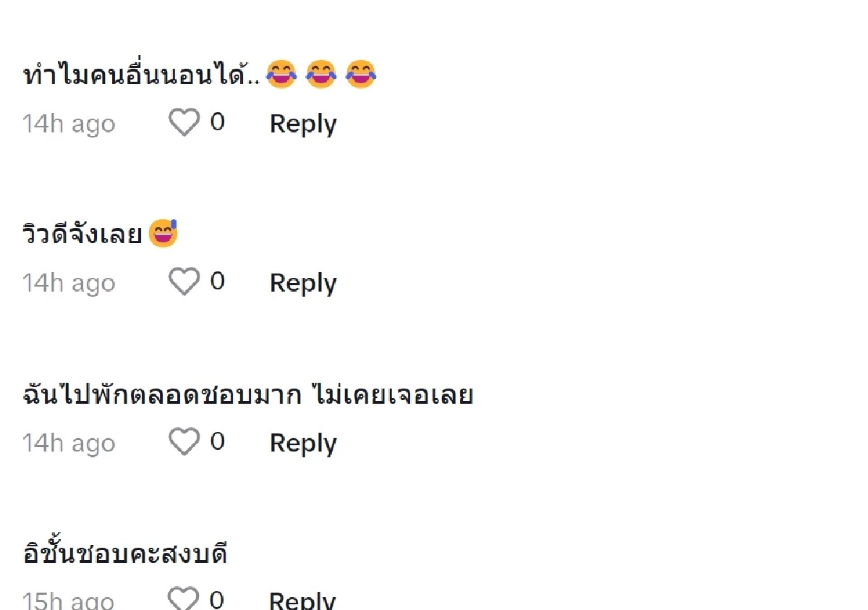Viewport: 868px width, 610px height.
Task: Click the comment text starting with 'ฉันไปพักตลอด'
Action: (246, 394)
